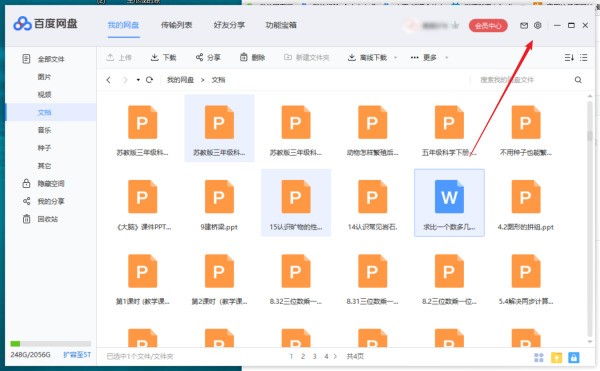
Task: Open the 会员中心 member center button
Action: pos(488,26)
